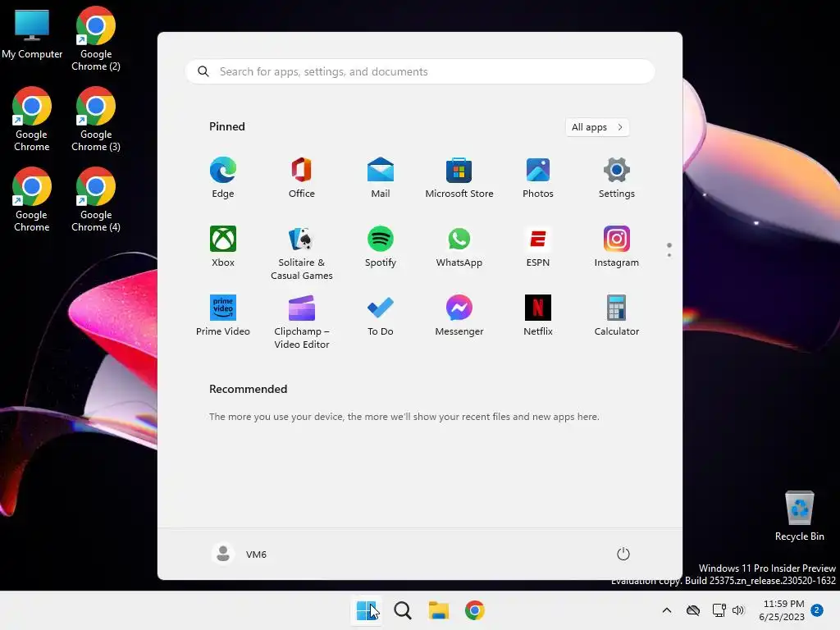Open Settings from the Start menu
Viewport: 840px width, 630px height.
tap(617, 178)
